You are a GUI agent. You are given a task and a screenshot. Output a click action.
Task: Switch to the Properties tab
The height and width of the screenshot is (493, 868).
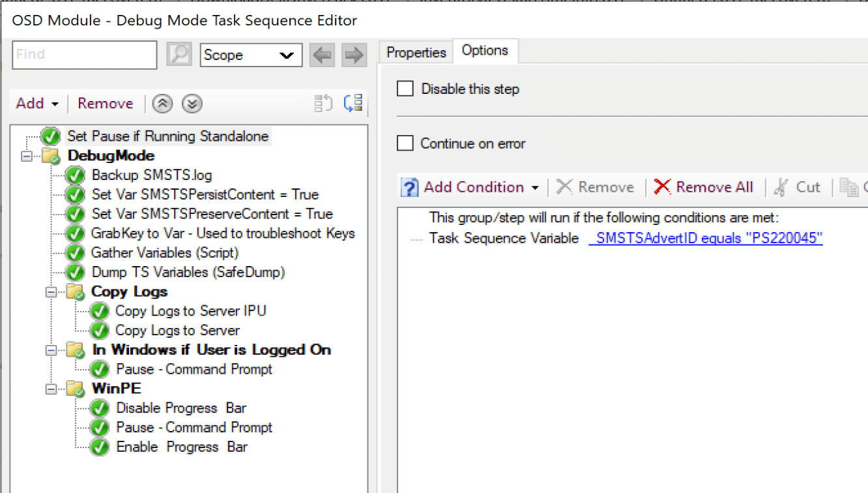tap(415, 51)
